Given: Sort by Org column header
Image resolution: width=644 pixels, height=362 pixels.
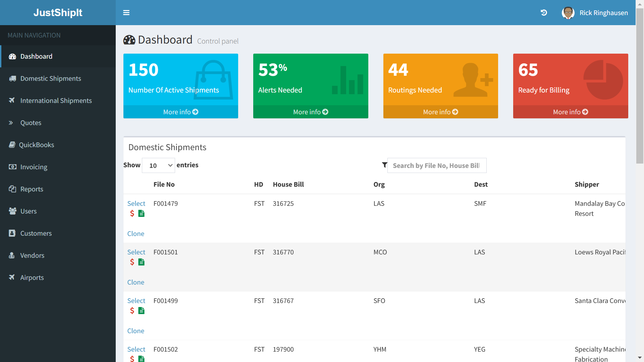Looking at the screenshot, I should click(x=379, y=184).
